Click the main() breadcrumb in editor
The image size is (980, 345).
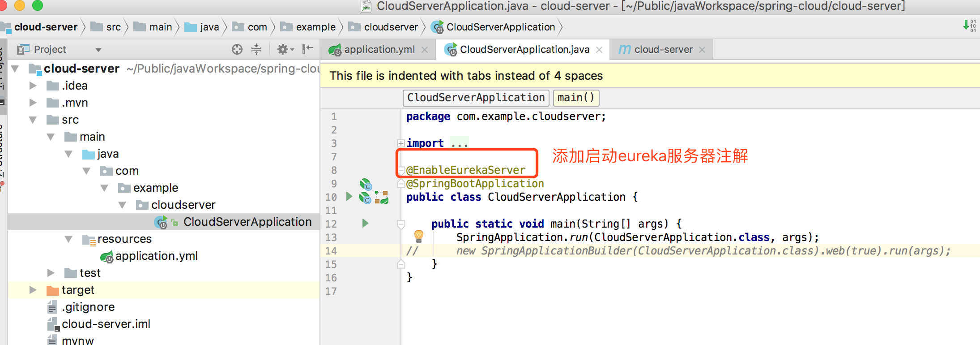point(576,98)
